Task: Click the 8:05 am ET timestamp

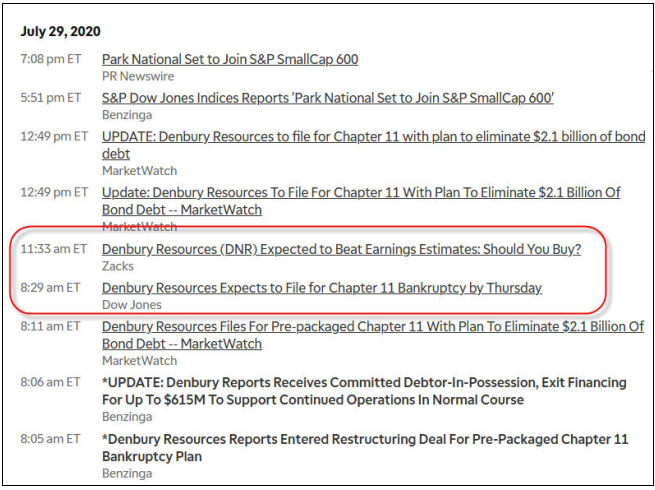Action: pos(50,439)
